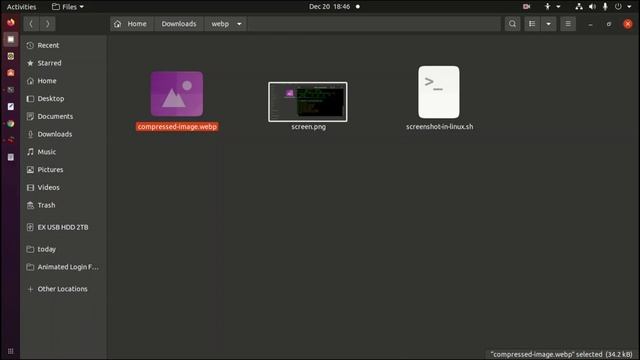The image size is (640, 360).
Task: Open Music in the sidebar
Action: point(64,152)
